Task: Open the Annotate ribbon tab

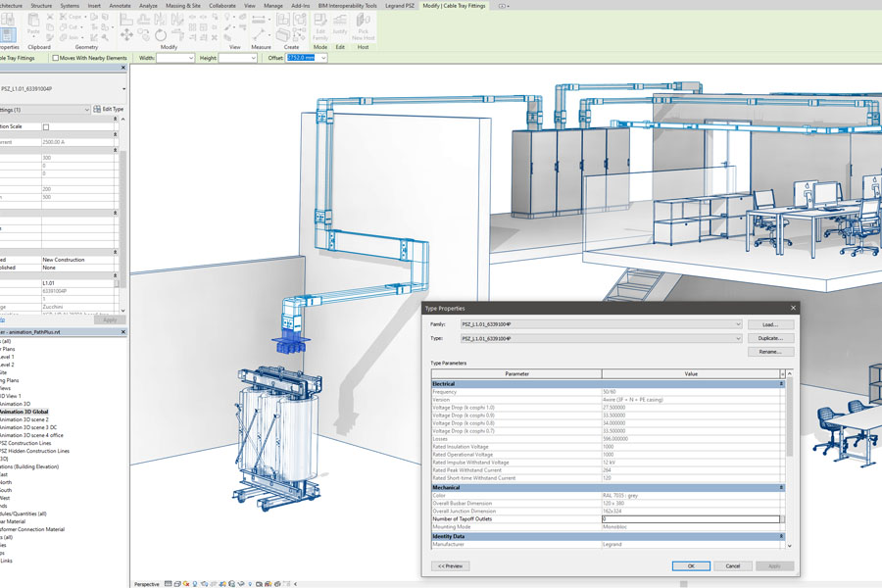Action: click(x=120, y=5)
